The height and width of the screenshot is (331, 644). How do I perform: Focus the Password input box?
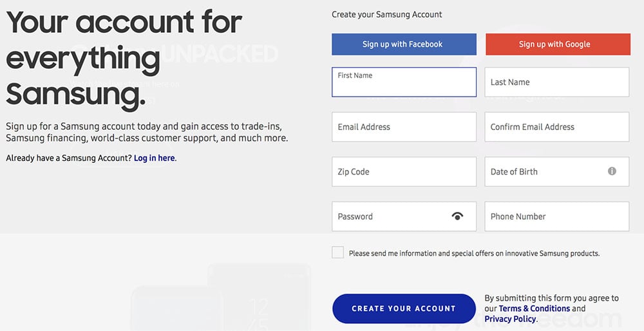(x=404, y=216)
